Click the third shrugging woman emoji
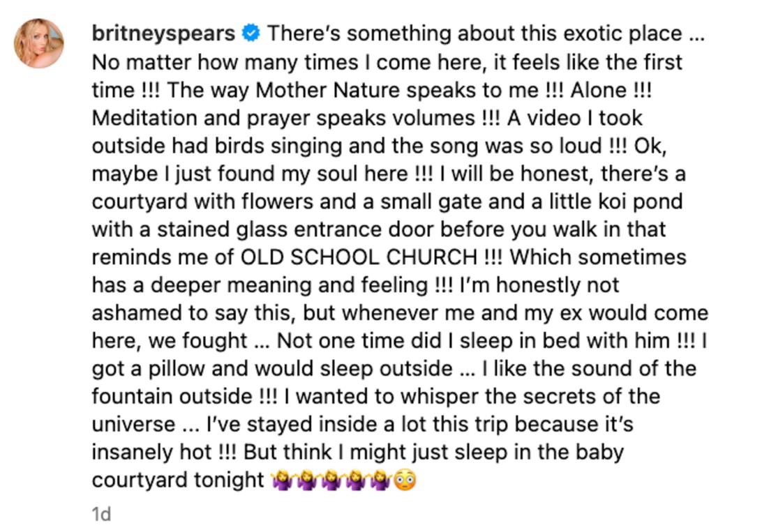This screenshot has width=762, height=532. [331, 480]
